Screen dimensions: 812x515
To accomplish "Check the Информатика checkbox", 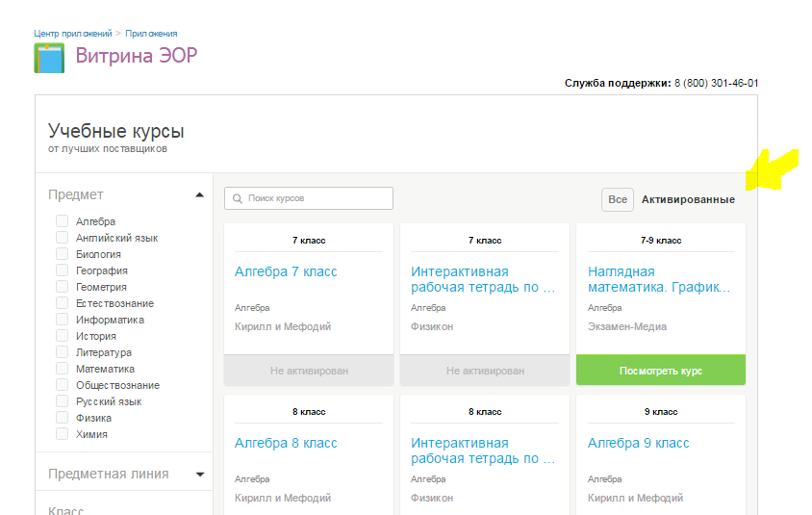I will click(63, 320).
